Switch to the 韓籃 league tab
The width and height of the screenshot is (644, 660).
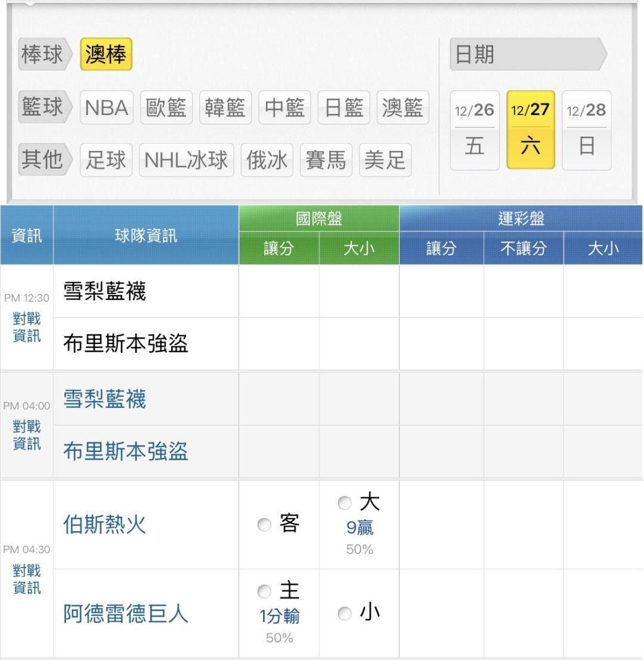pos(225,108)
